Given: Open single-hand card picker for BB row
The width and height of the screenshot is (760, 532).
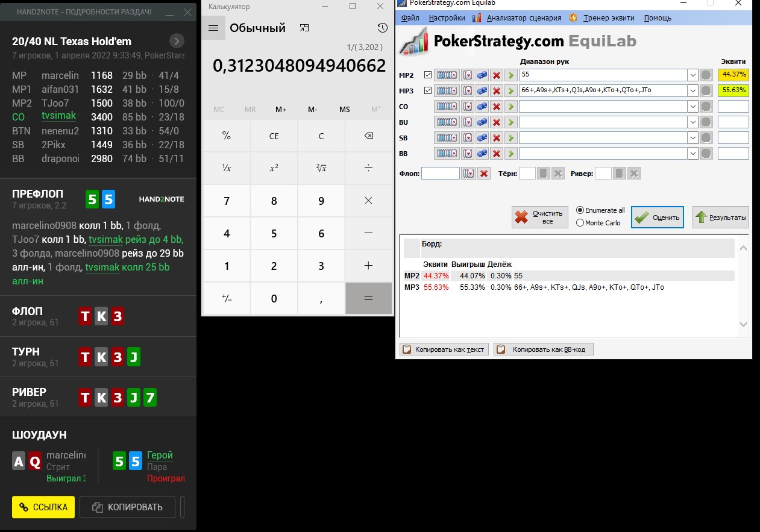Looking at the screenshot, I should [468, 153].
